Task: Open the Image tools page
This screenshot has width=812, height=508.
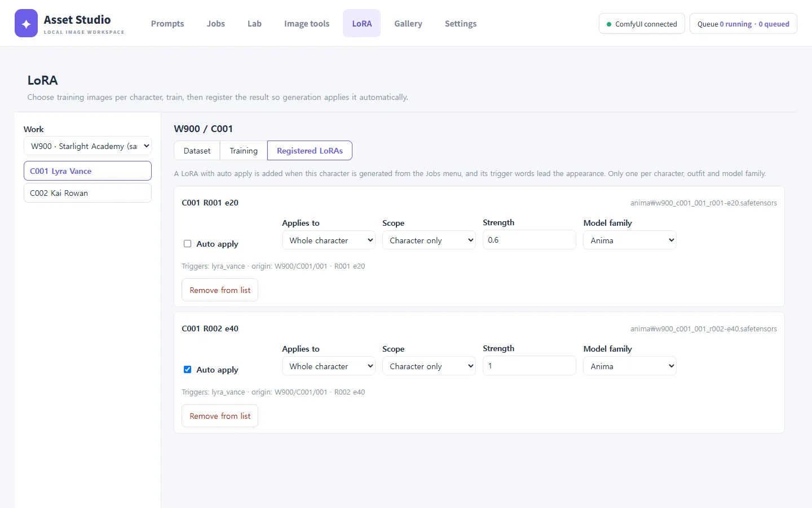Action: pyautogui.click(x=307, y=24)
